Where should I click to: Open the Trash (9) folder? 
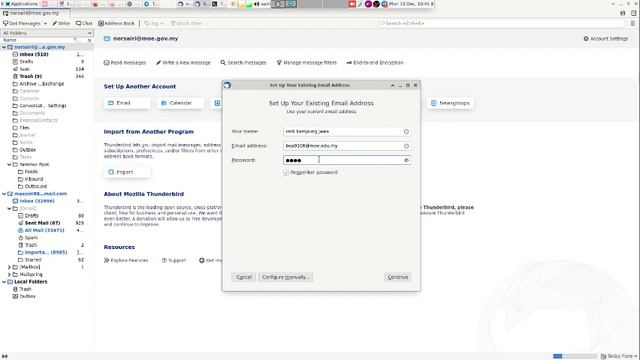pos(31,76)
